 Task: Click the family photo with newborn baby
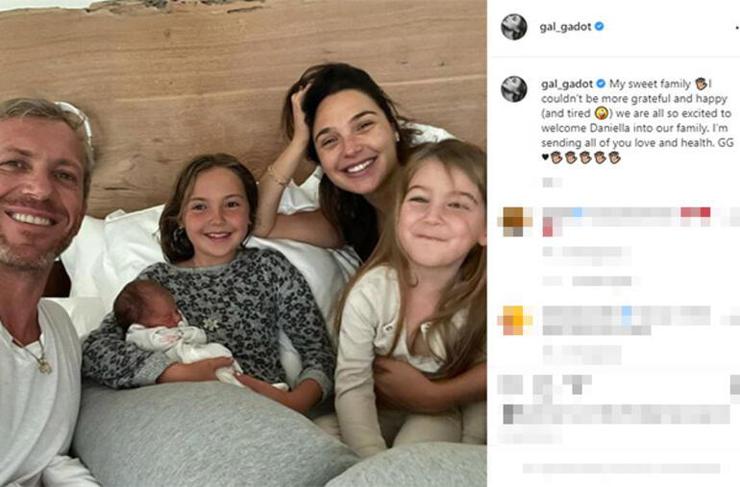coord(243,244)
